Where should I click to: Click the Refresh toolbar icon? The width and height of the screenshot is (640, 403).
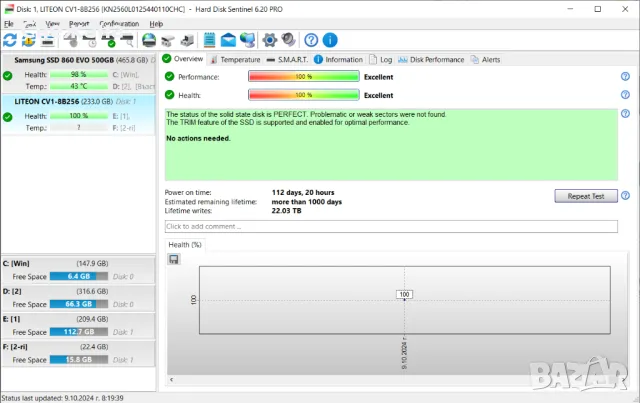pyautogui.click(x=10, y=40)
